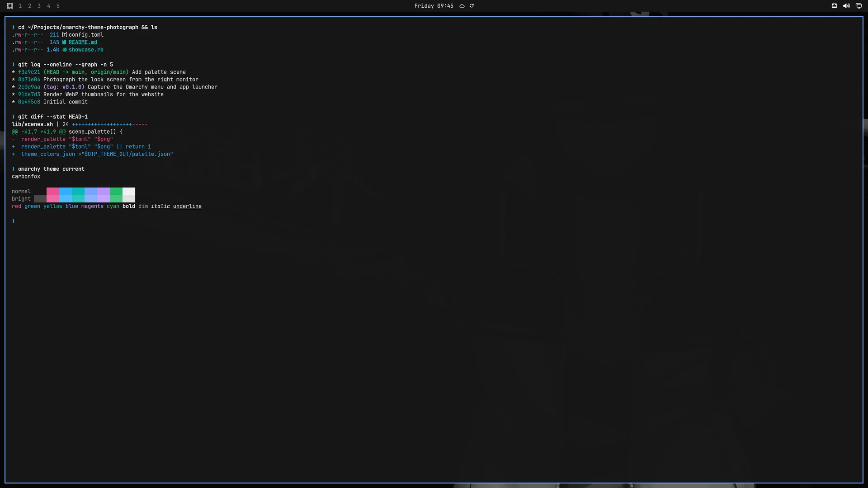
Task: Switch to workspace 1
Action: tap(20, 6)
